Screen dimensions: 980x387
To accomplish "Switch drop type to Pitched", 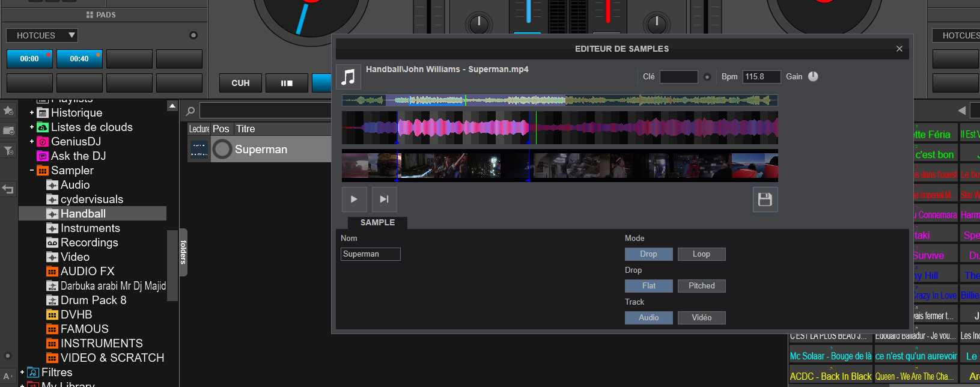I will 701,286.
